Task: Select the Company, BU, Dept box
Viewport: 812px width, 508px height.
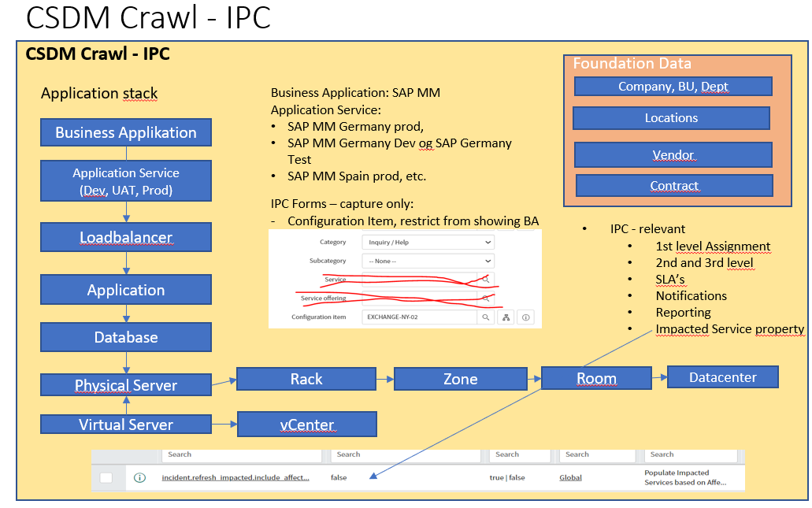Action: (673, 87)
